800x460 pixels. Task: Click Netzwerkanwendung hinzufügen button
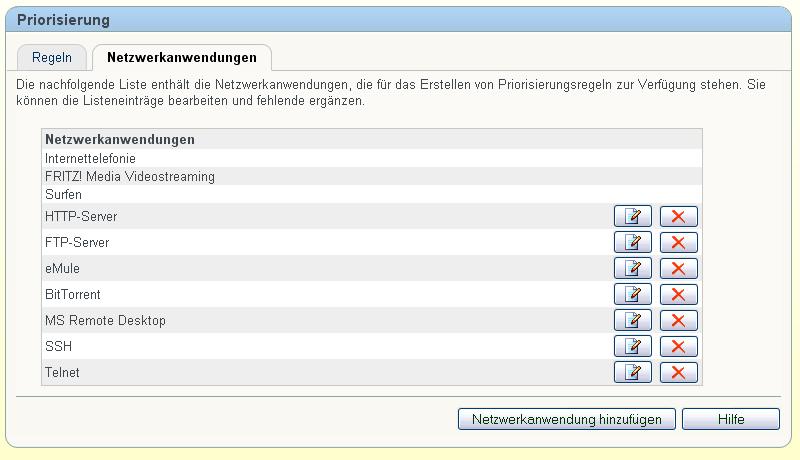[x=566, y=419]
